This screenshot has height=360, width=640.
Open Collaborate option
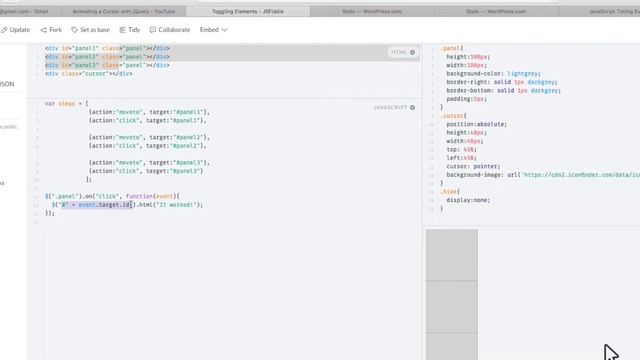point(170,30)
